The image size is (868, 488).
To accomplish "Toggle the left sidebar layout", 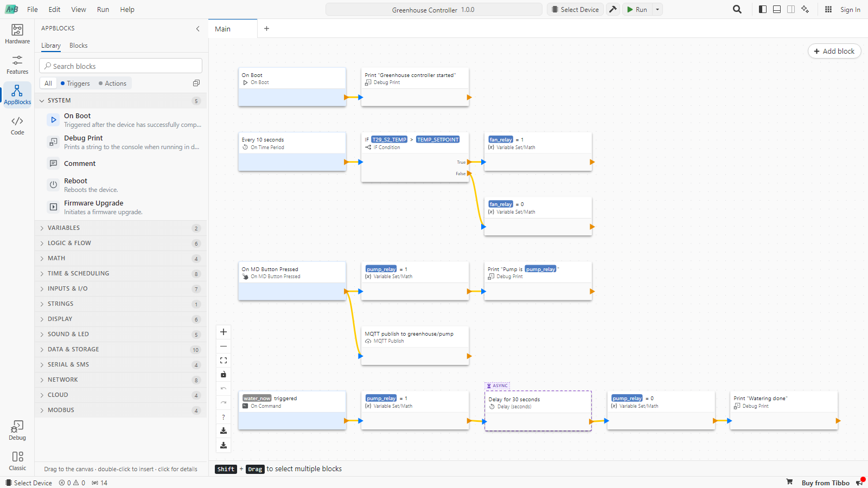I will (763, 9).
